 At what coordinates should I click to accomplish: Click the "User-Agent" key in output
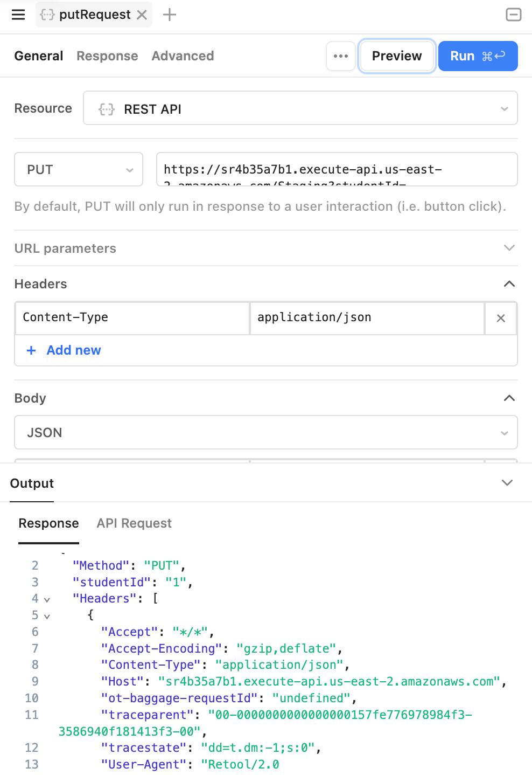click(x=144, y=764)
